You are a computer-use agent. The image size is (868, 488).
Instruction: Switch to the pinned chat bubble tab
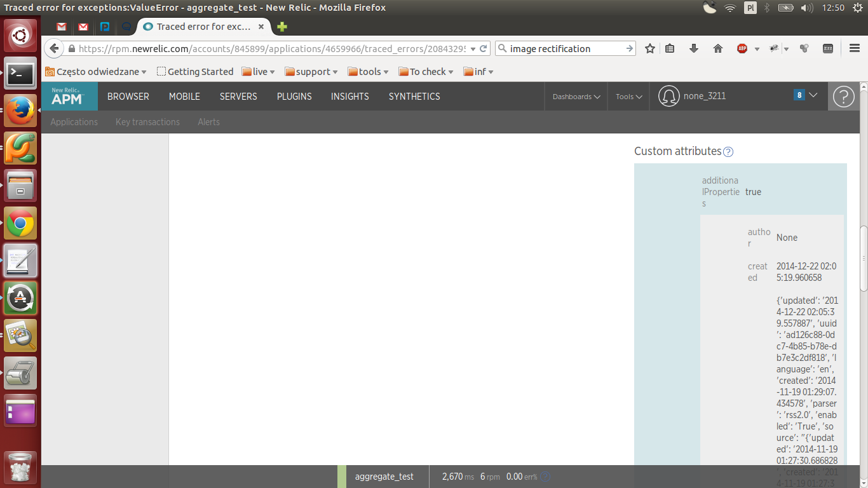click(126, 27)
